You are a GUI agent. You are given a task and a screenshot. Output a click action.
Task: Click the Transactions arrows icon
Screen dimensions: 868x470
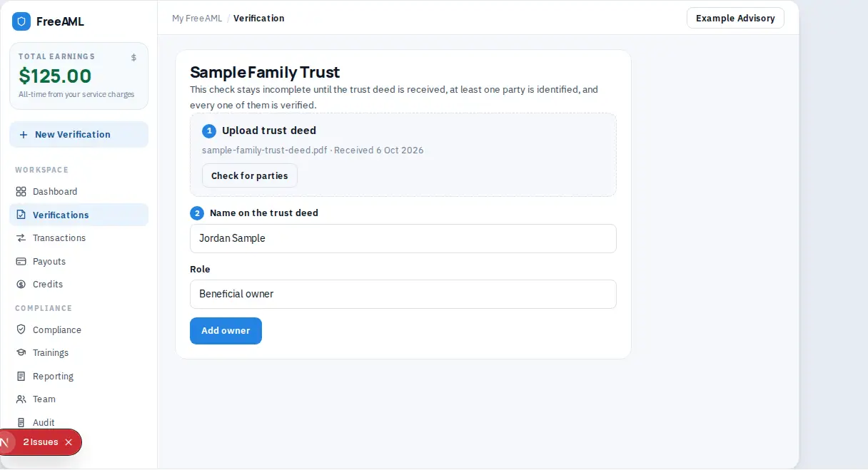coord(21,238)
